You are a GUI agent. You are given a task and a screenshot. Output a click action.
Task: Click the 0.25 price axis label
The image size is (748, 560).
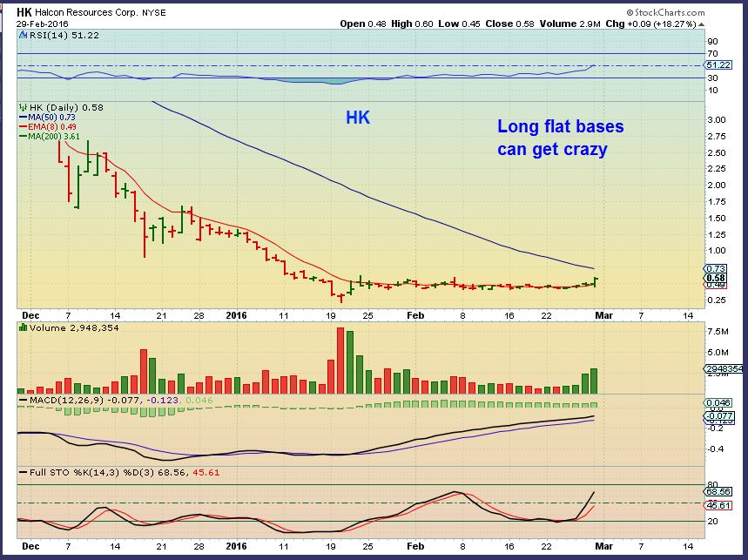coord(717,300)
